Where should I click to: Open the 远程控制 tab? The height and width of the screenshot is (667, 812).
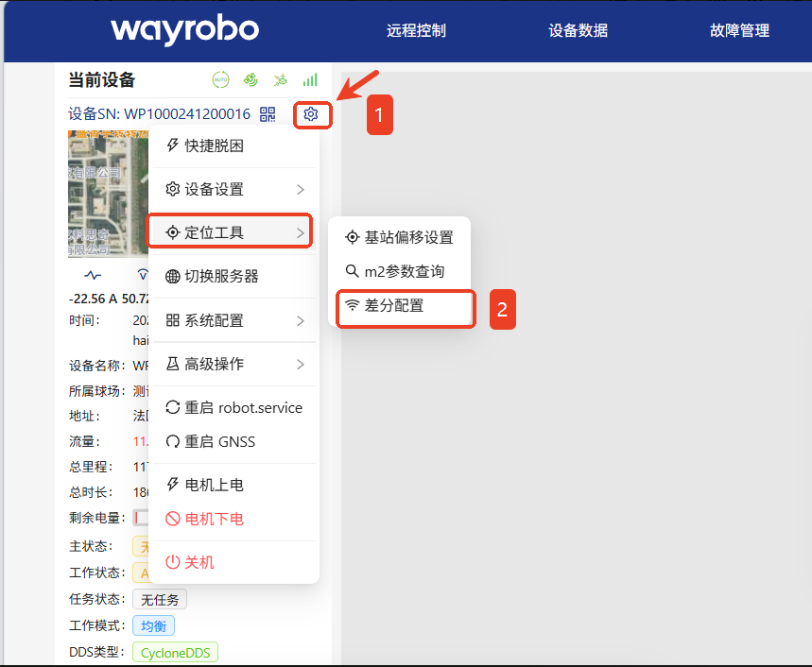pos(416,30)
